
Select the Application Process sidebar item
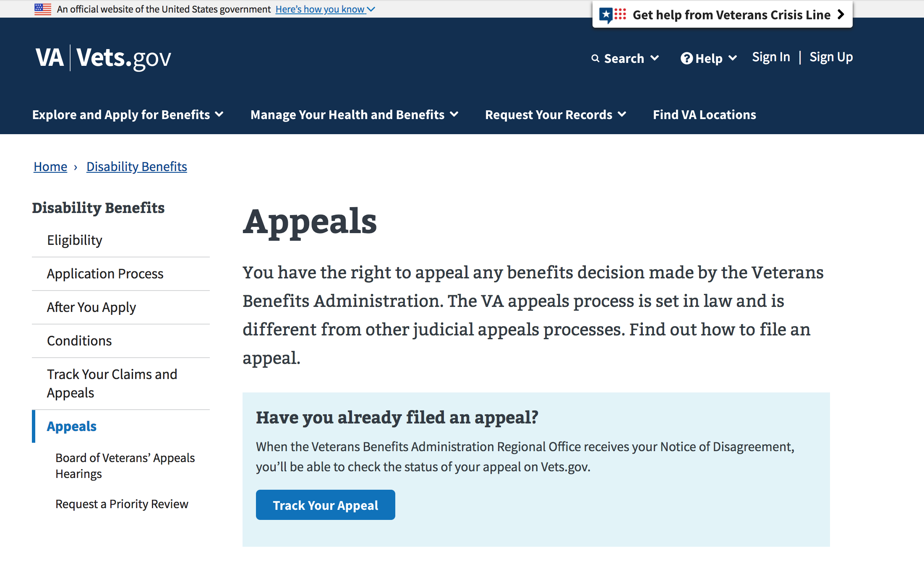point(106,273)
